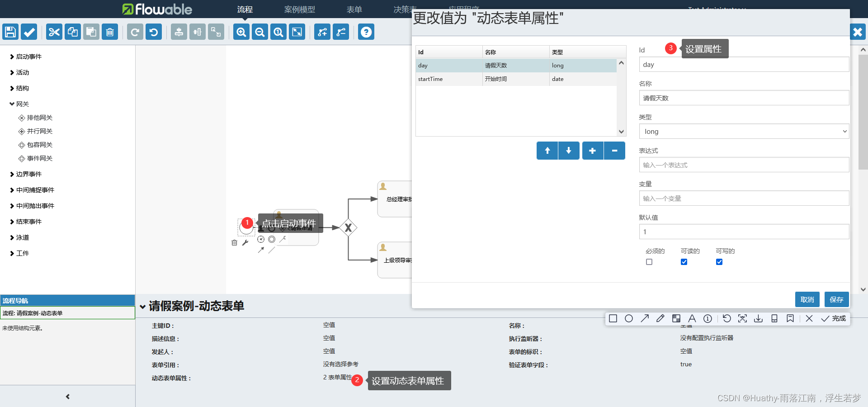Screen dimensions: 868x407
Task: Select the 排他网关 palette item
Action: pos(36,118)
